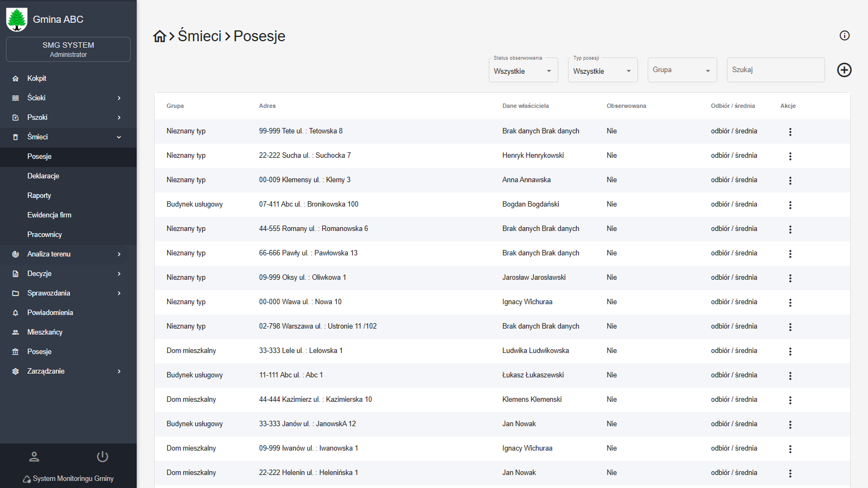
Task: Open user profile icon at sidebar bottom
Action: tap(34, 457)
